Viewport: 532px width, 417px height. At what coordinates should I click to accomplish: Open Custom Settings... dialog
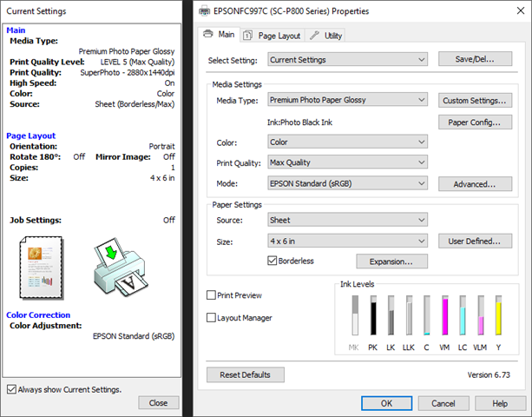(x=475, y=101)
